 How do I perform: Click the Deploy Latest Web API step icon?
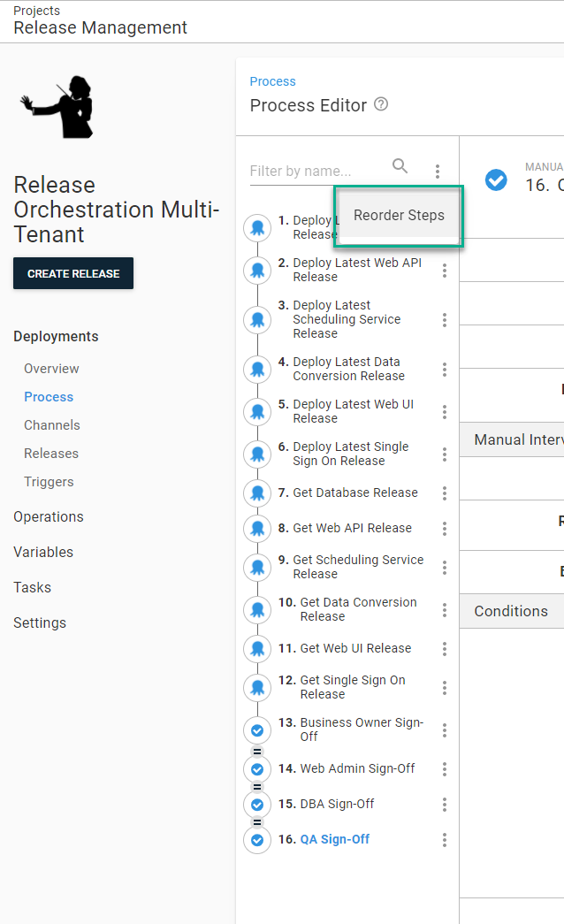pyautogui.click(x=257, y=270)
